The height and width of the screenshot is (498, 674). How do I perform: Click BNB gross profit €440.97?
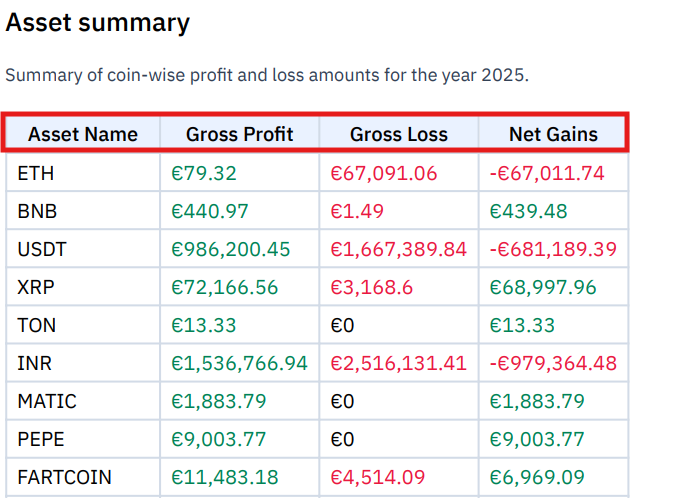(x=210, y=211)
